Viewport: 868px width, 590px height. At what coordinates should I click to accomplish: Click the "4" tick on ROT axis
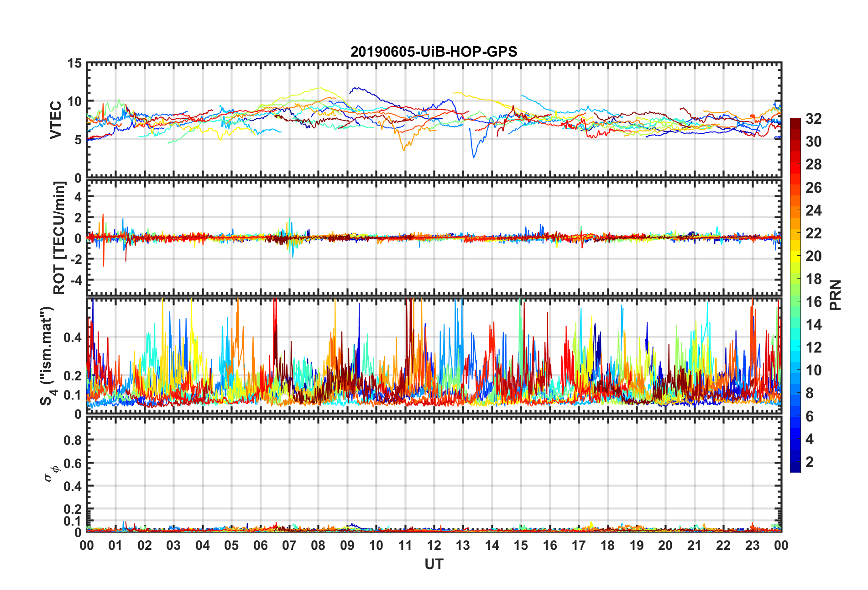(x=78, y=197)
